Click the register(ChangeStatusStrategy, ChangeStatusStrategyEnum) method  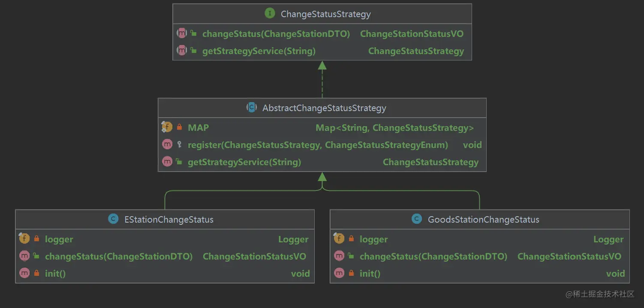pyautogui.click(x=318, y=145)
